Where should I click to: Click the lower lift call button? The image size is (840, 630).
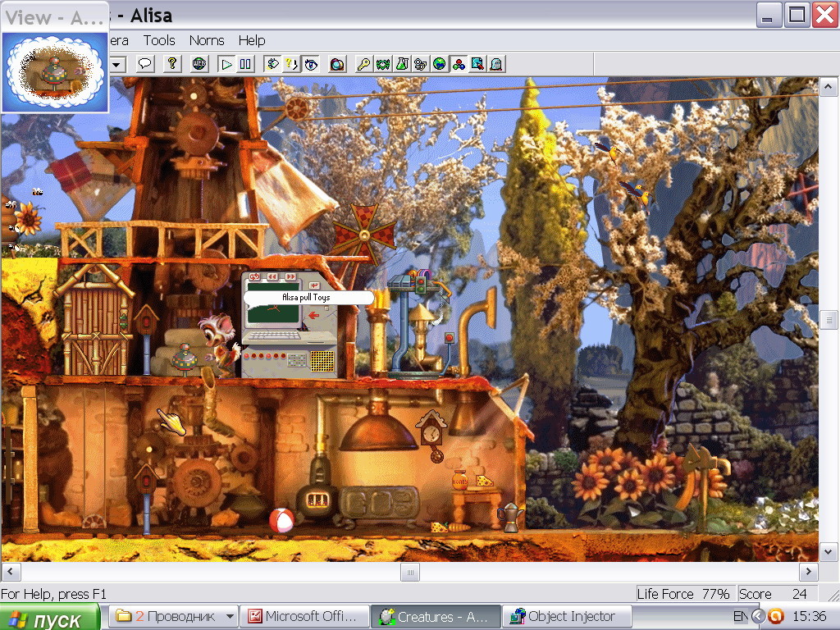tap(146, 482)
